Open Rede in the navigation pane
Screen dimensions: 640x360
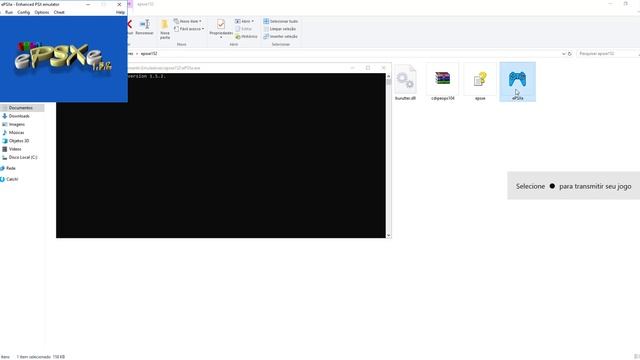(11, 168)
